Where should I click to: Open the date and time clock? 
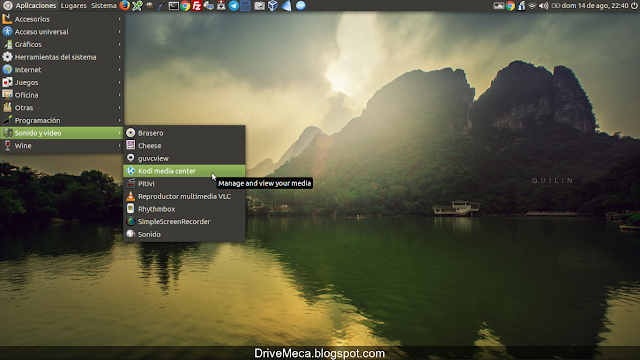(595, 6)
